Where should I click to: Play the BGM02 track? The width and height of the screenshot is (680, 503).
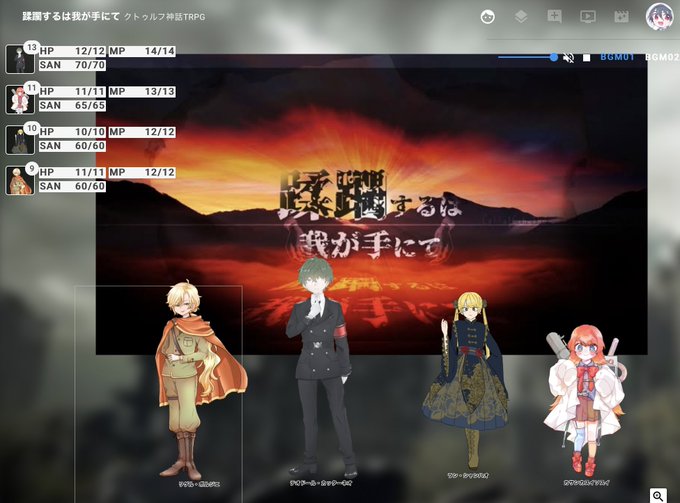click(662, 57)
